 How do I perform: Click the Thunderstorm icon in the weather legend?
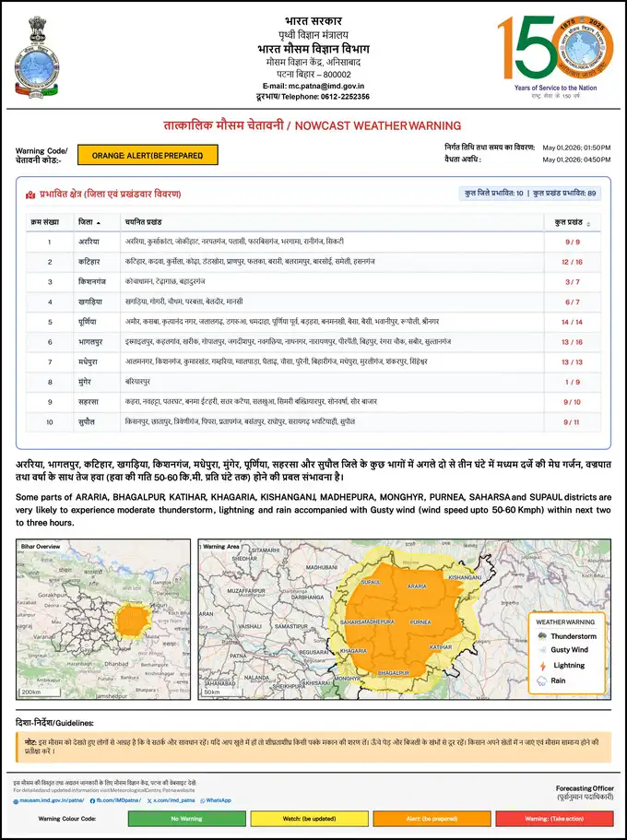click(542, 636)
